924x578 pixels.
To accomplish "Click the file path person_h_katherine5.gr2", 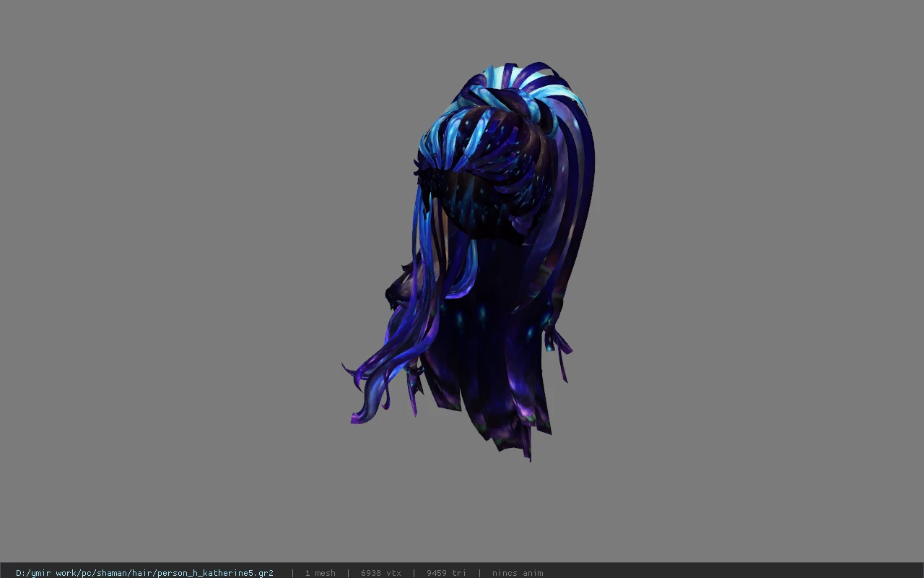I will [144, 573].
